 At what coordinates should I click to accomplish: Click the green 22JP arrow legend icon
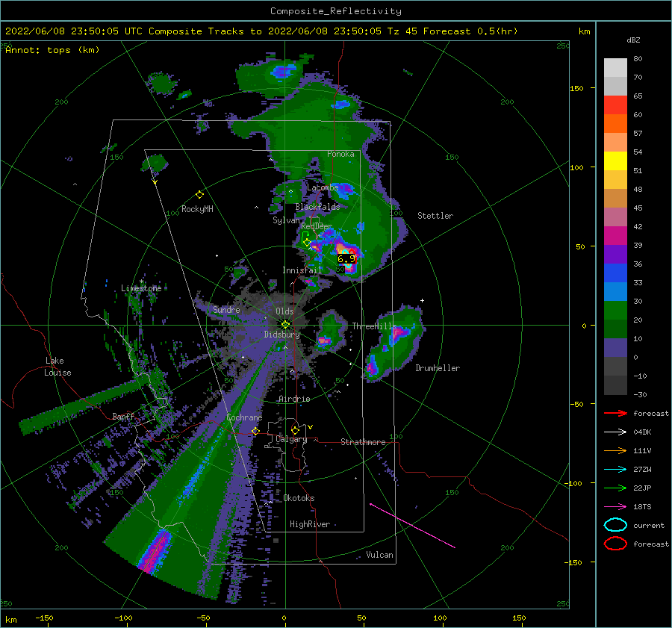click(615, 488)
